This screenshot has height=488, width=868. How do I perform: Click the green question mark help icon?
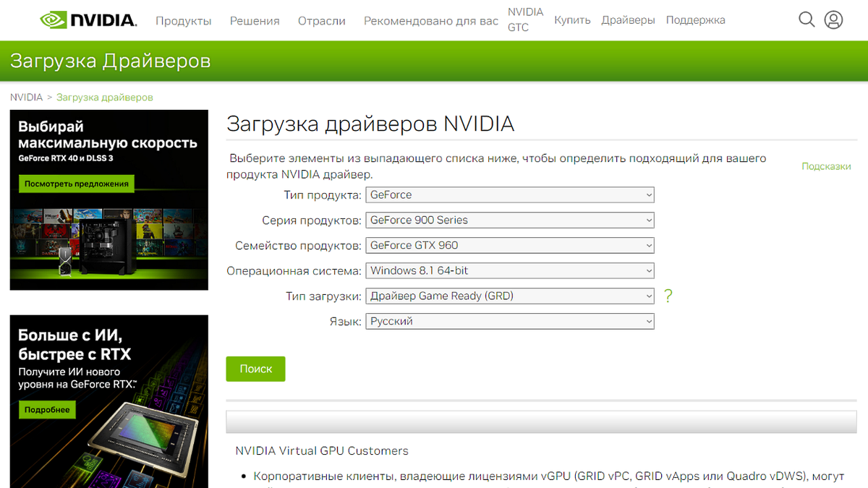[668, 296]
